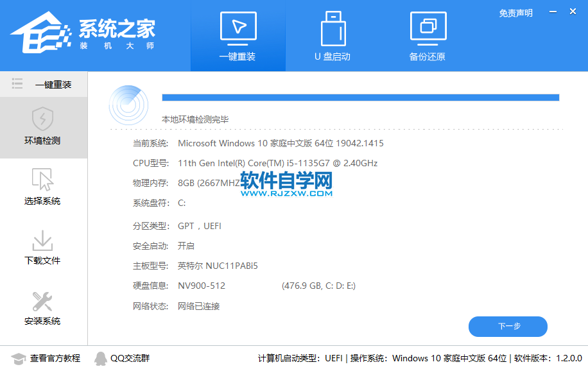Click the graduation cap tutorial icon

click(x=18, y=359)
